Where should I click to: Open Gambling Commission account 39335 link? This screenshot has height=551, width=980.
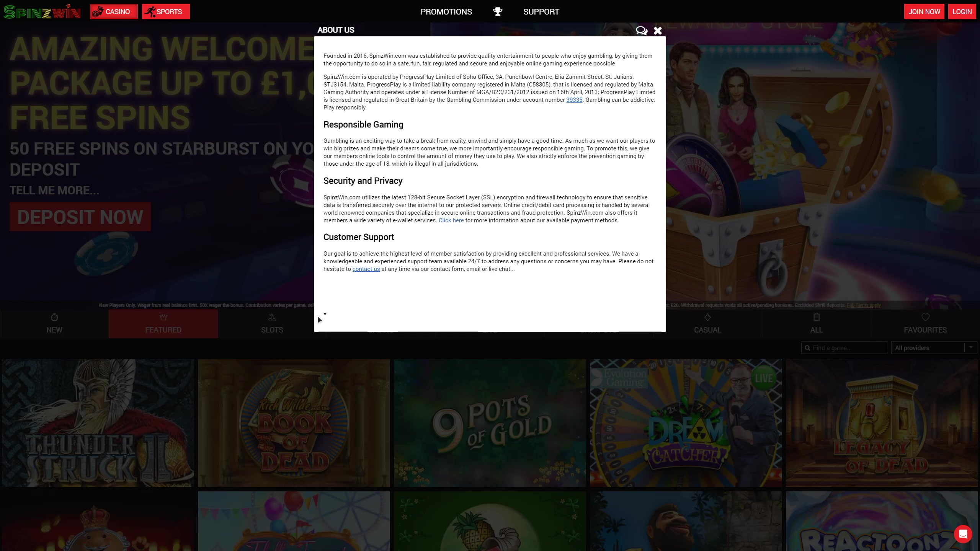(x=574, y=100)
